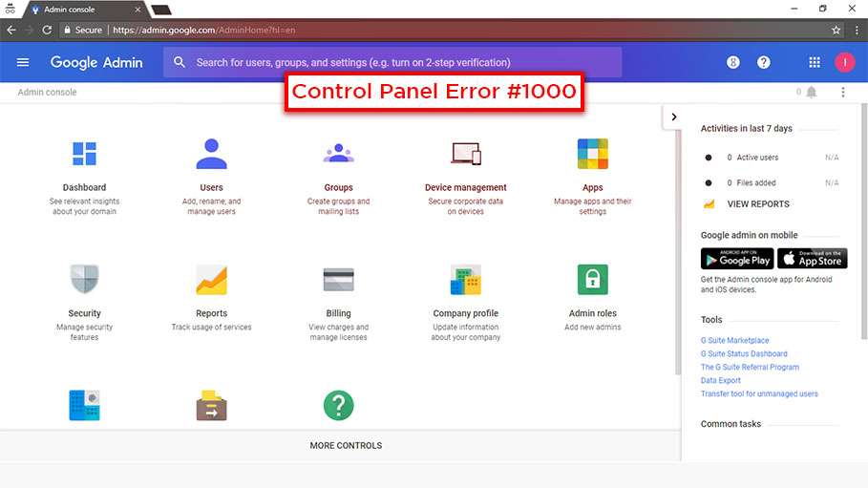Open the Google apps grid launcher
868x488 pixels.
[815, 63]
